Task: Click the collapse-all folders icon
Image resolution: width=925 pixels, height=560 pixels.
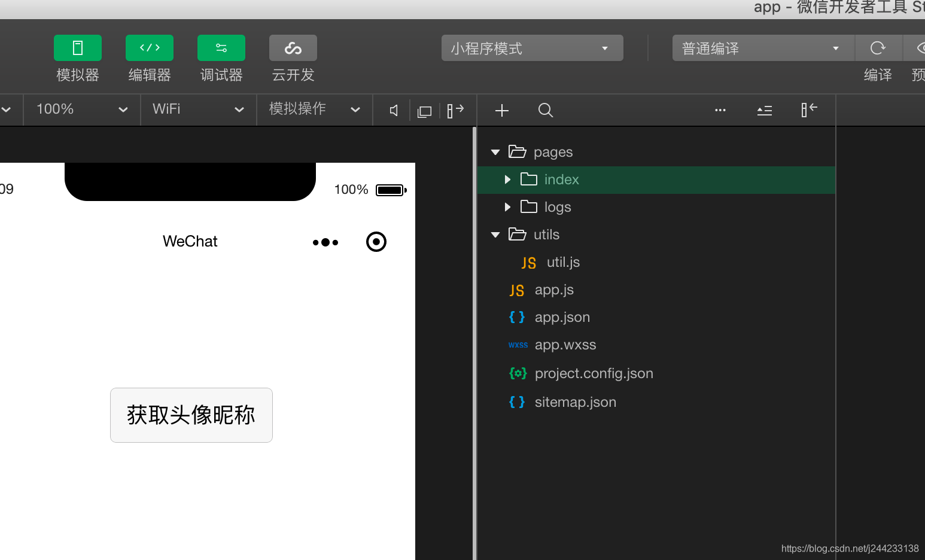Action: click(765, 111)
